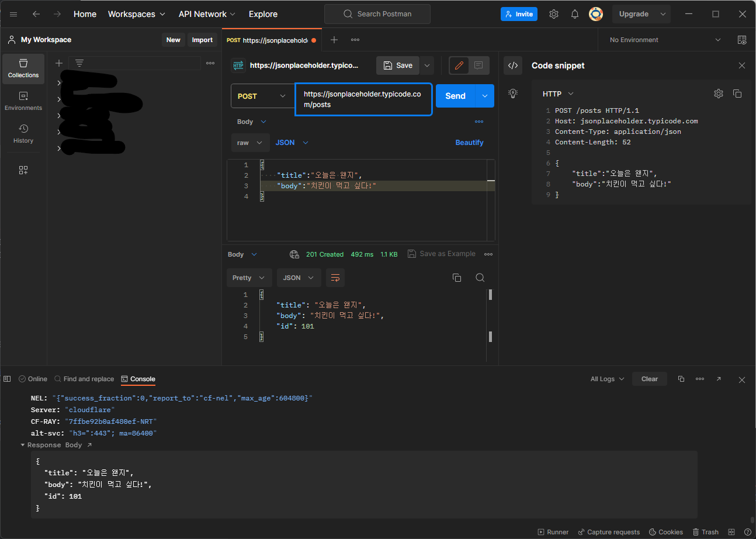Open the Save options arrow
Screen dimensions: 756x539
(427, 65)
